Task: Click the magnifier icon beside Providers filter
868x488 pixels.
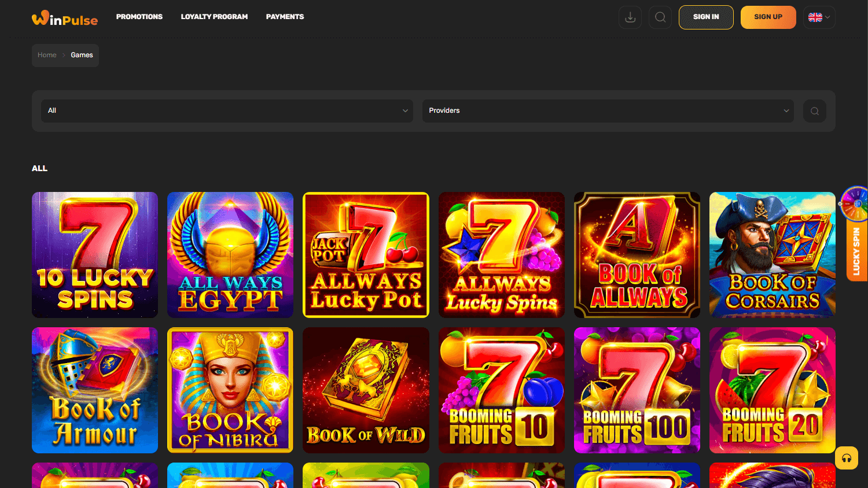Action: [814, 110]
